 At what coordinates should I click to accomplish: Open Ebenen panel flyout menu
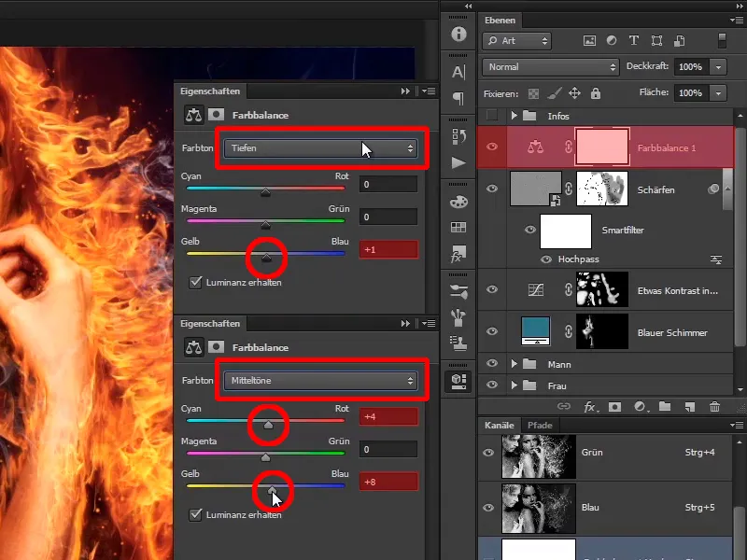[736, 20]
